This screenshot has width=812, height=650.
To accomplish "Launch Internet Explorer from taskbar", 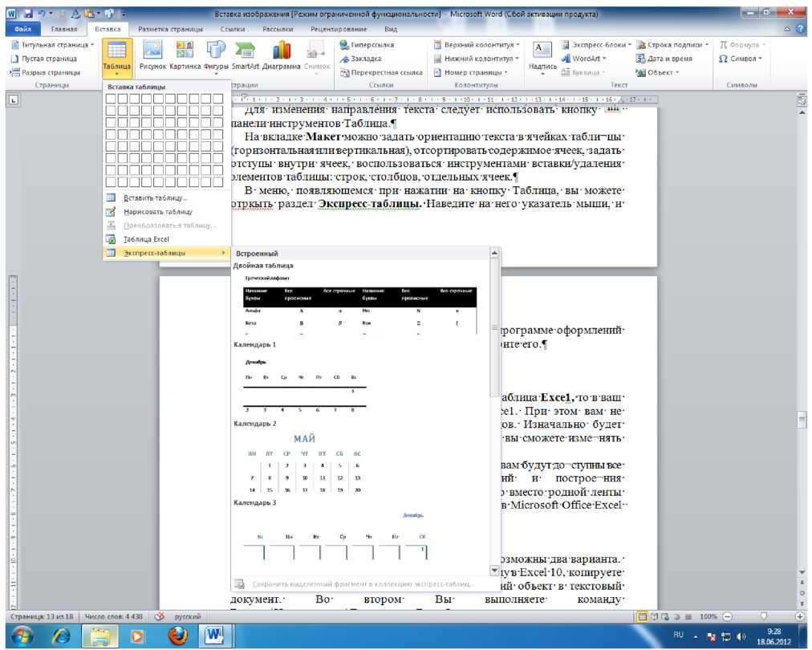I will [61, 636].
